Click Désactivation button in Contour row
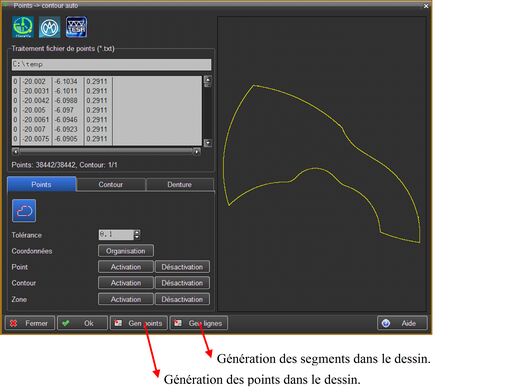This screenshot has width=519, height=392. click(x=182, y=283)
